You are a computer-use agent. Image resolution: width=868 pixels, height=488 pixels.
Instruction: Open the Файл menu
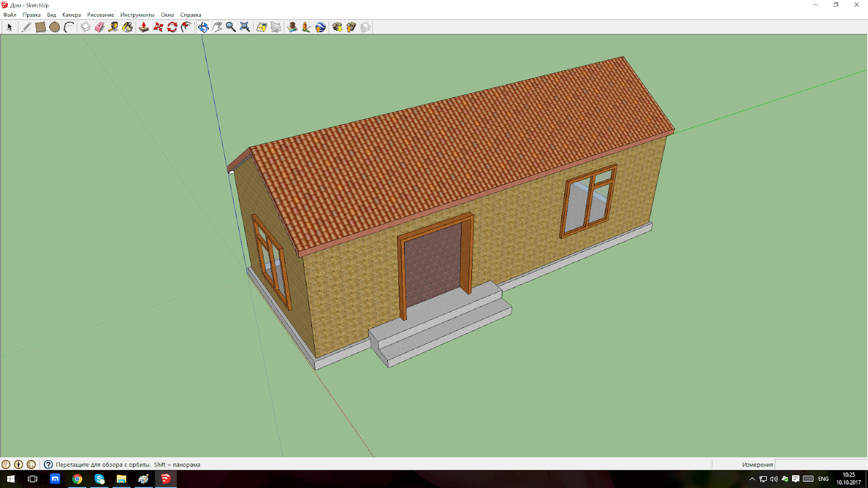pos(10,15)
